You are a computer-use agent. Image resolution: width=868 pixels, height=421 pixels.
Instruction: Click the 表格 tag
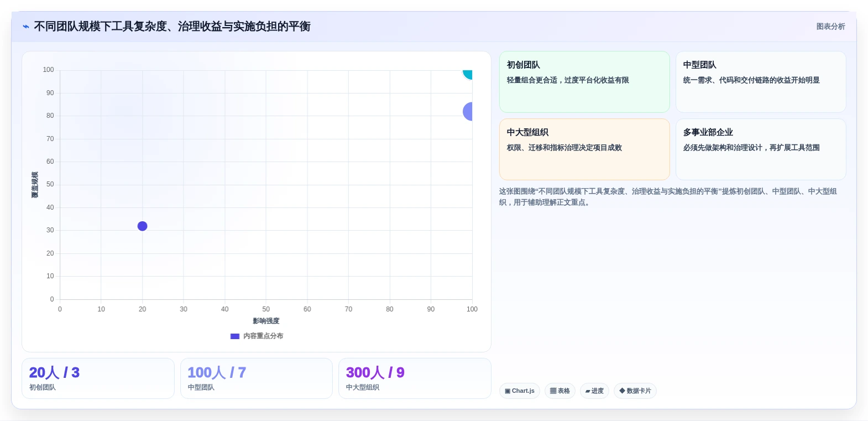pyautogui.click(x=560, y=391)
